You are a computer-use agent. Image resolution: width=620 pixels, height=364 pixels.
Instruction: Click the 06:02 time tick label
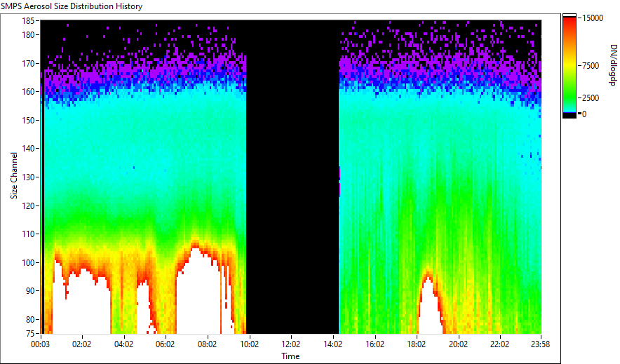(x=166, y=344)
